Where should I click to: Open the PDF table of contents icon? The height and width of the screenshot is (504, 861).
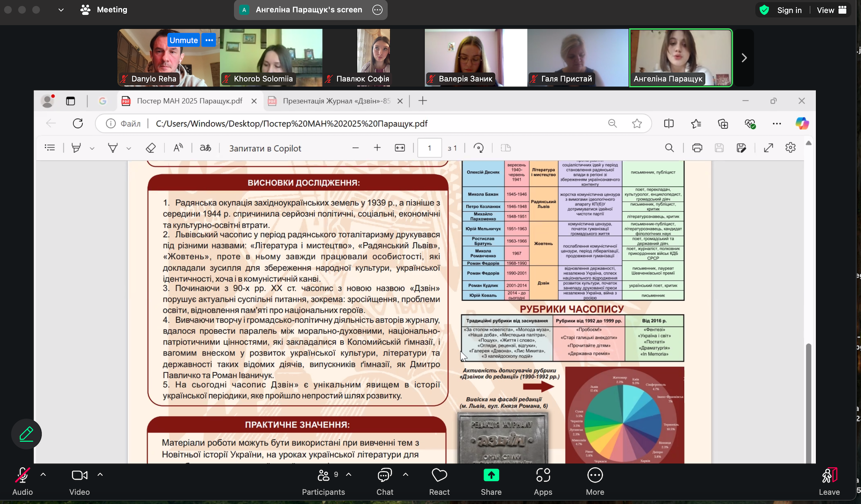50,148
